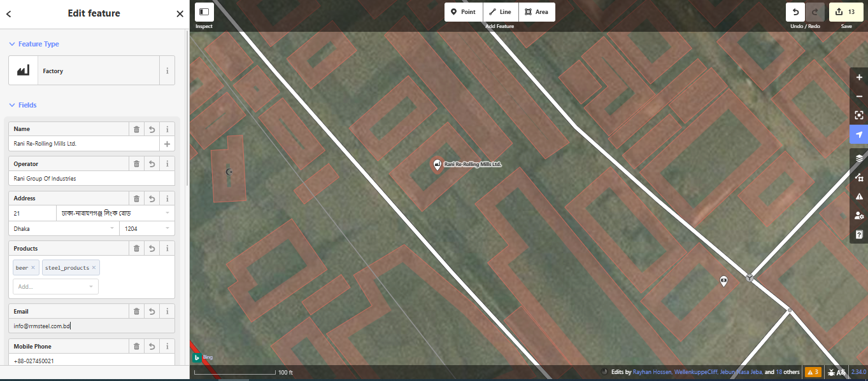The image size is (868, 381).
Task: Open the Help panel icon
Action: pyautogui.click(x=859, y=234)
